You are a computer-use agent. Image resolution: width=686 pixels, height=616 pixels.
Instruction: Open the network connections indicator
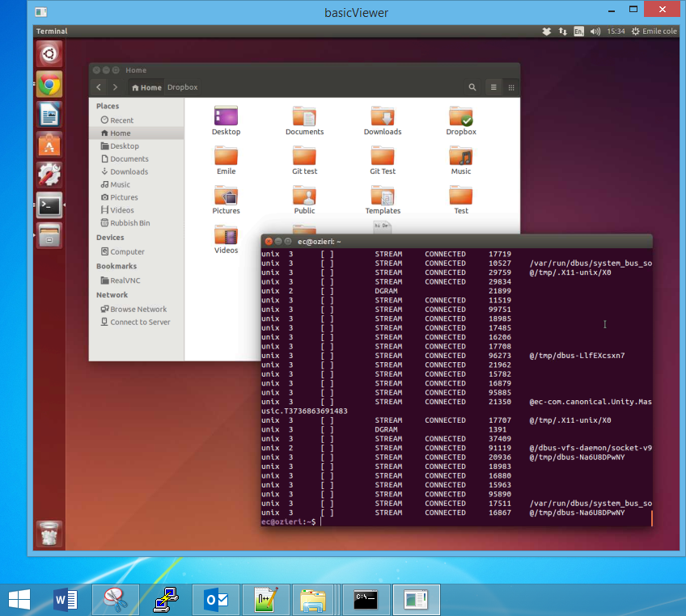coord(562,32)
